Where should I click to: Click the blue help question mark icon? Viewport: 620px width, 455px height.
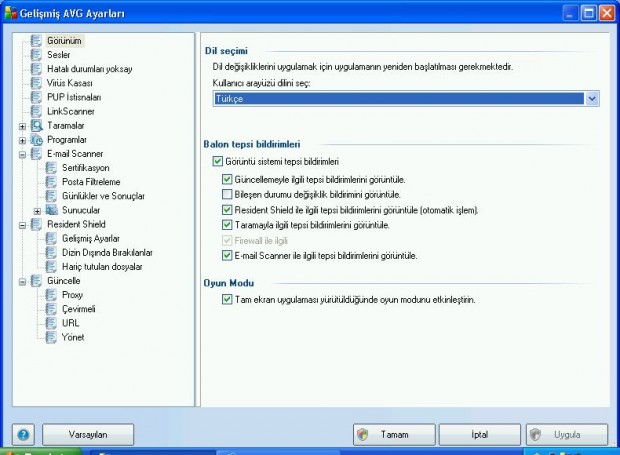click(x=23, y=435)
